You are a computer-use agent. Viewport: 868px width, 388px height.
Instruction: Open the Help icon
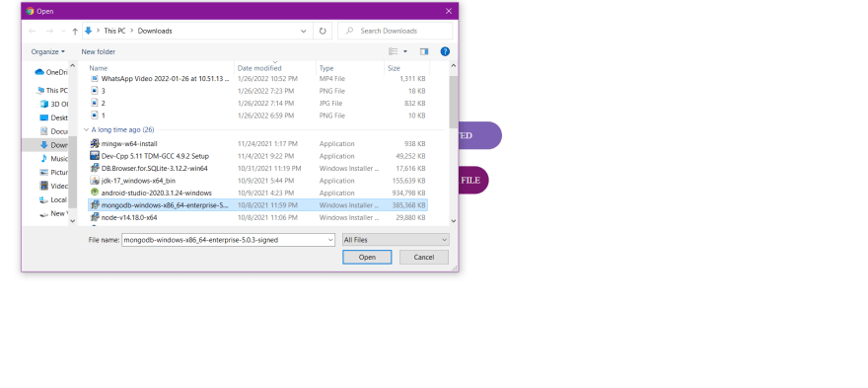[x=445, y=51]
